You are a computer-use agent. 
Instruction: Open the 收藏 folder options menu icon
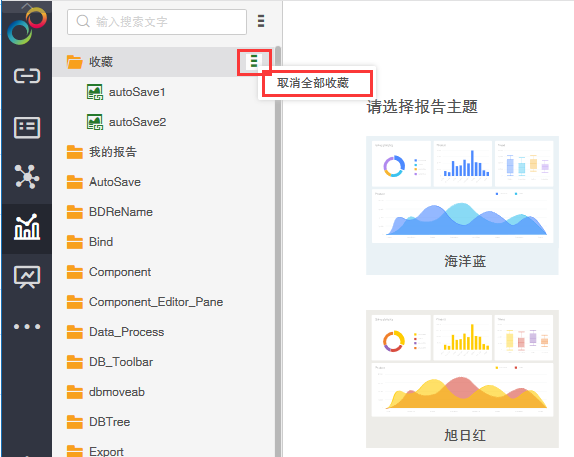pos(254,61)
